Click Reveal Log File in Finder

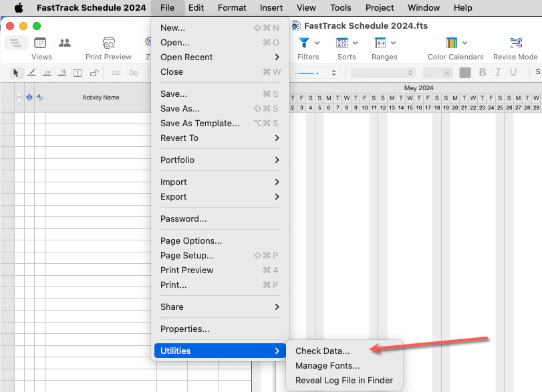pos(344,380)
